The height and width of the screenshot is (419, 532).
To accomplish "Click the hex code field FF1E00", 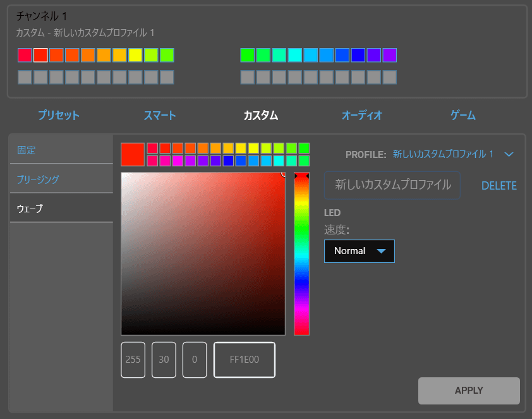I will pyautogui.click(x=245, y=360).
